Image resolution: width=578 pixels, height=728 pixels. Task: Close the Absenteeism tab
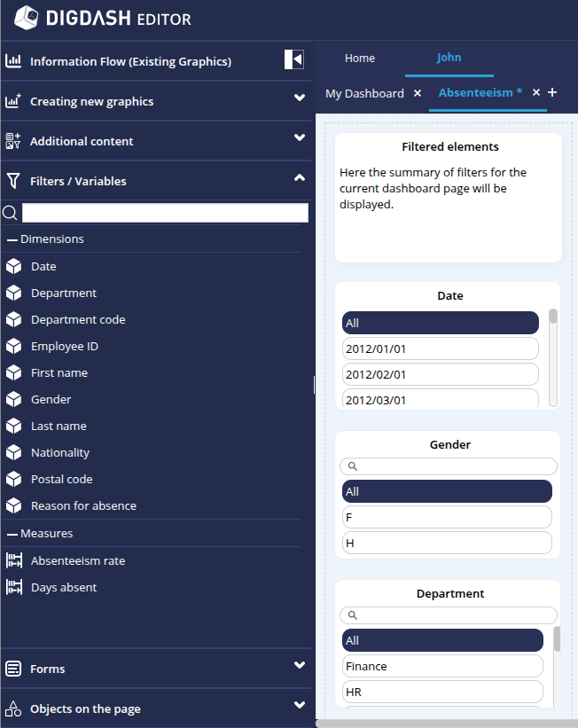pyautogui.click(x=536, y=92)
